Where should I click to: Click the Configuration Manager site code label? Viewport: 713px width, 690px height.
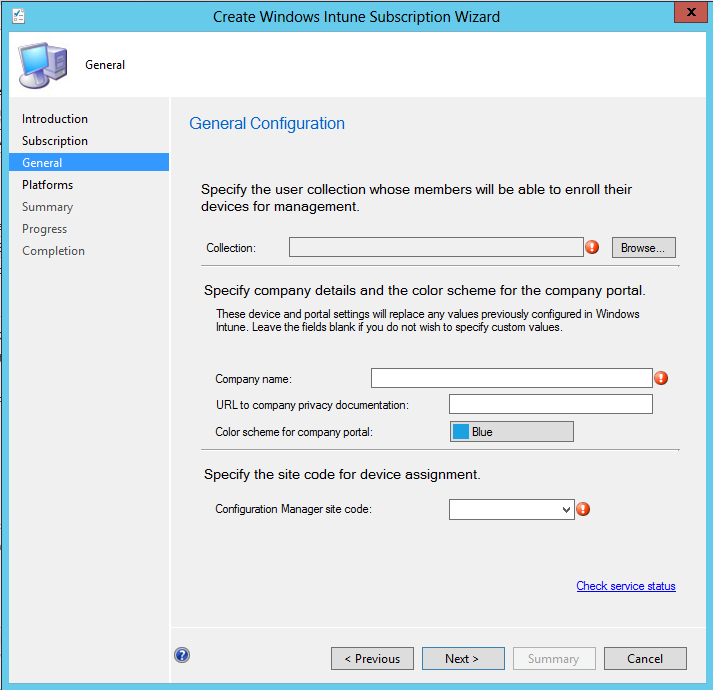[x=293, y=509]
